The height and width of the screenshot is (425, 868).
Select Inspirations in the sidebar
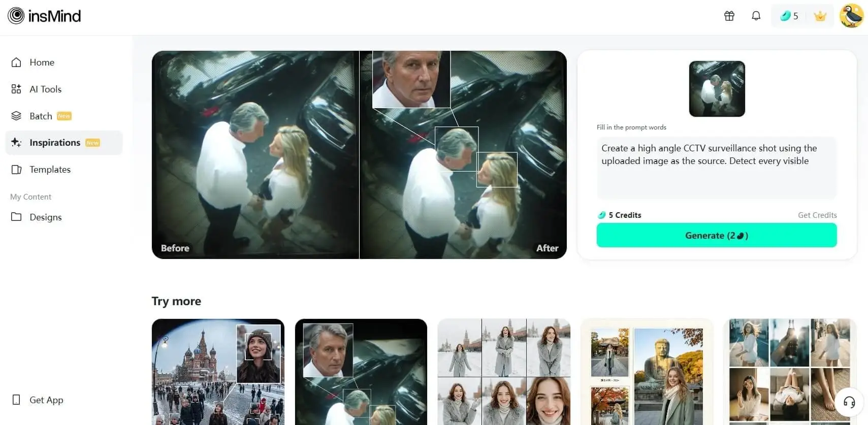[x=55, y=143]
